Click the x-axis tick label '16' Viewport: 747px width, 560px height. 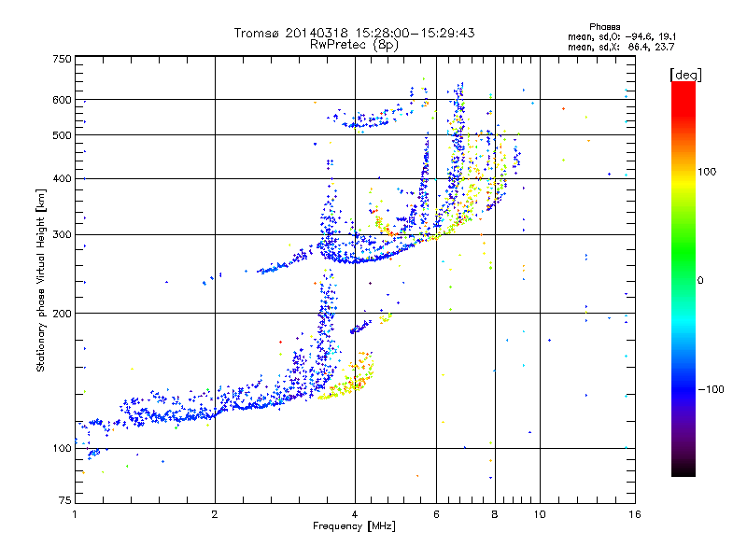pos(635,514)
